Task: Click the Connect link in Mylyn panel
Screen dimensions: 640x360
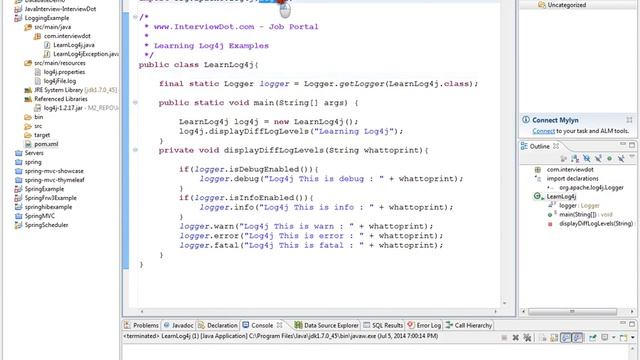Action: (x=543, y=131)
